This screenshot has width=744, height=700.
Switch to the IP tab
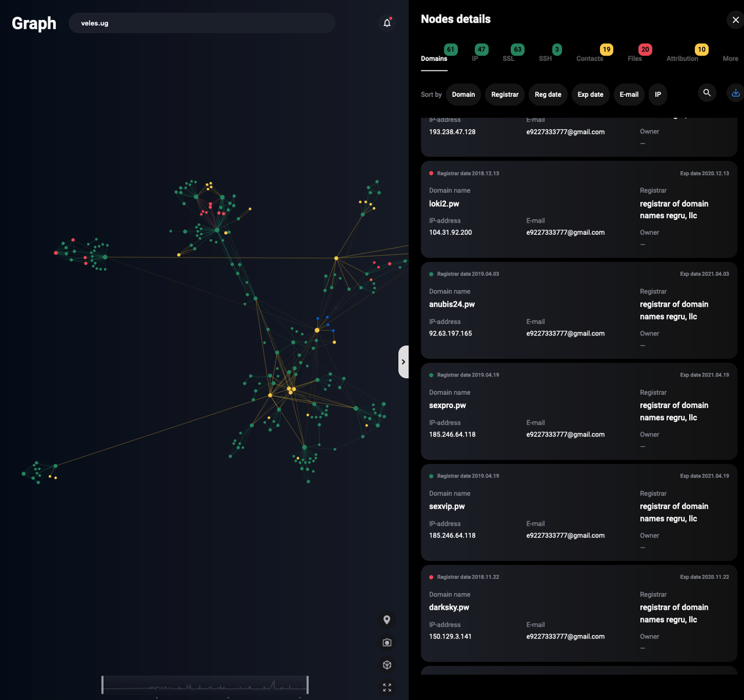[475, 58]
